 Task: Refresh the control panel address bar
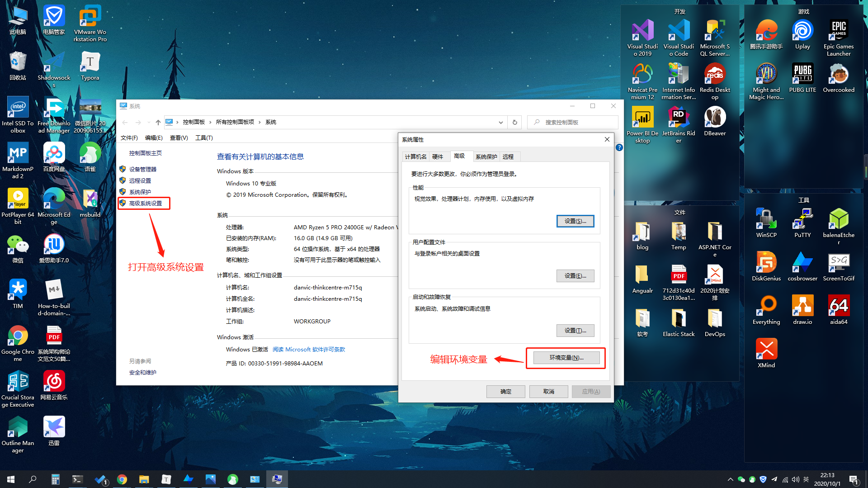click(514, 122)
